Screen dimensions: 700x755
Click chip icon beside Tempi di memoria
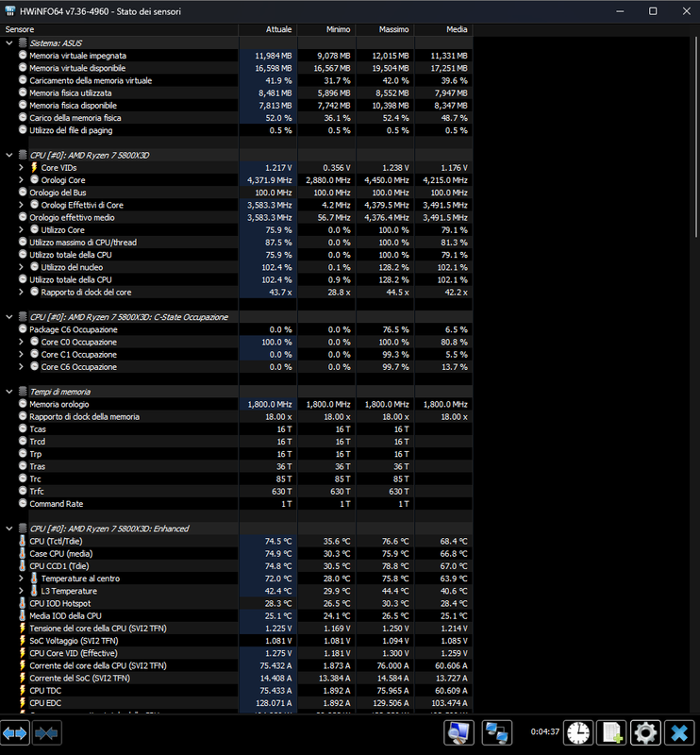[23, 392]
